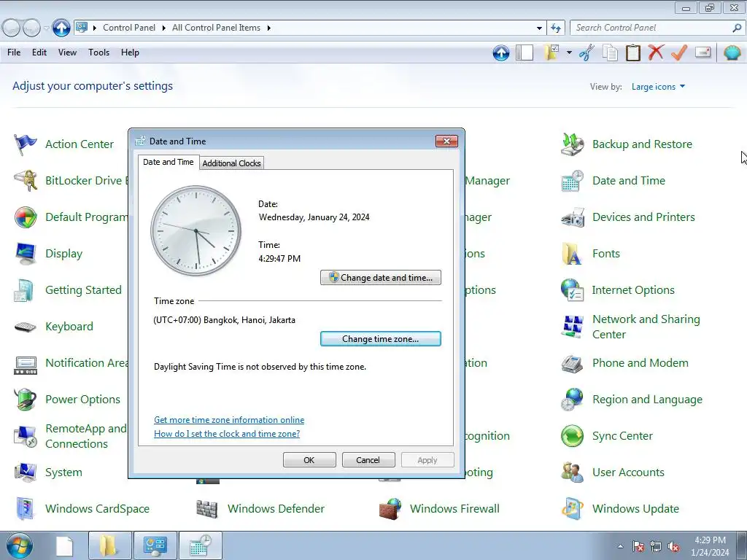Open Fonts folder
Viewport: 747px width, 560px height.
tap(591, 254)
